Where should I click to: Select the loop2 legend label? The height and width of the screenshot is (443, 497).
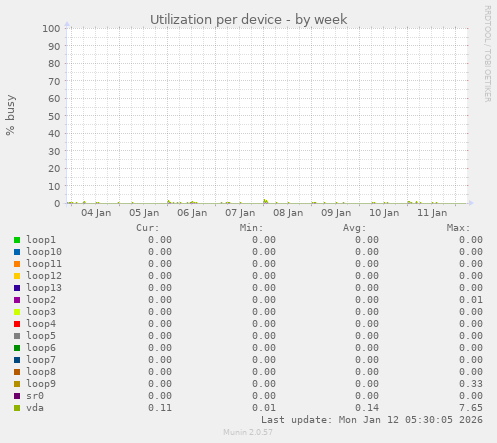(x=41, y=300)
